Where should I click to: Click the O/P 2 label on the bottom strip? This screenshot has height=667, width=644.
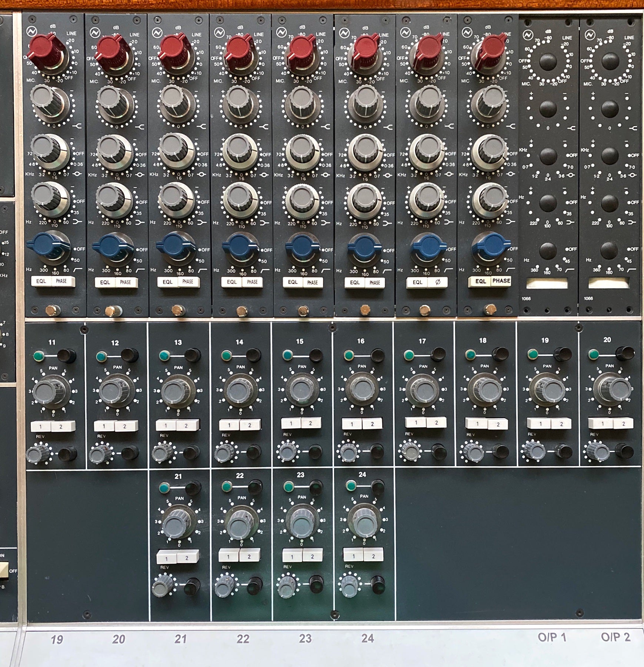[615, 637]
